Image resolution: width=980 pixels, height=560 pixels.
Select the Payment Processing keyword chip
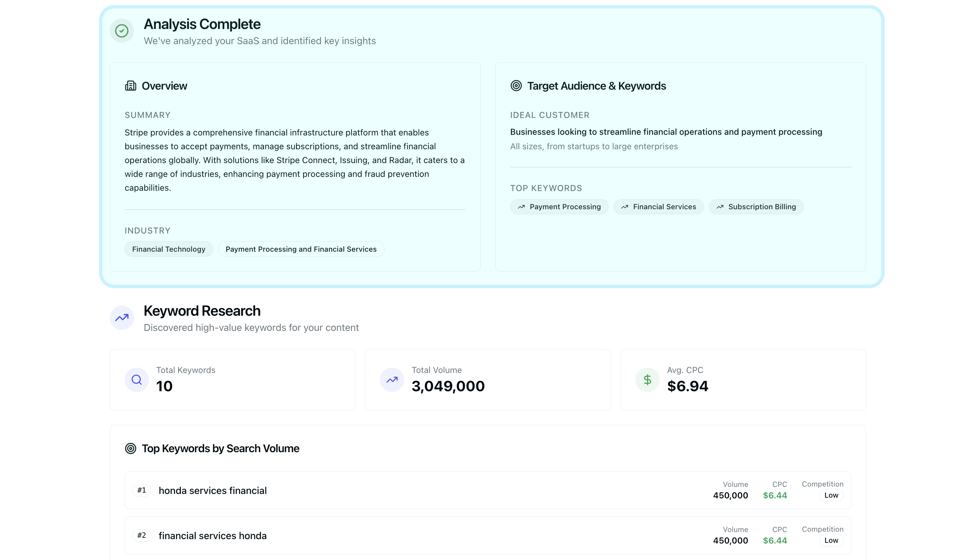tap(559, 207)
